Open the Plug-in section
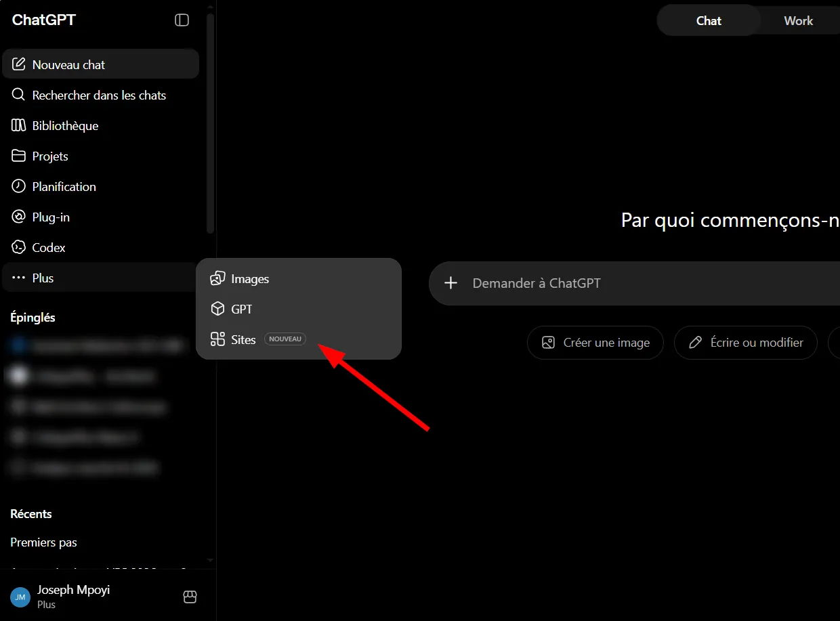This screenshot has width=840, height=621. point(101,217)
